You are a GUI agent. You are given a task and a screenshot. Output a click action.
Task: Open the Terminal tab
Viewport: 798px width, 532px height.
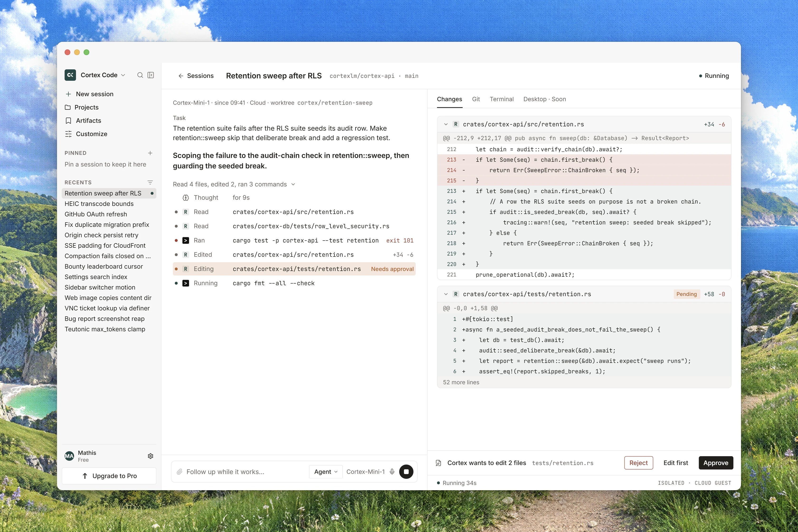(501, 99)
